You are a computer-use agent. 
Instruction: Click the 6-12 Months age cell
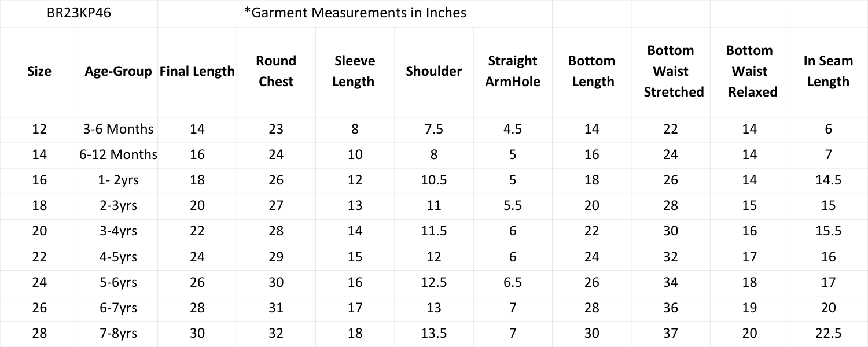click(x=118, y=155)
